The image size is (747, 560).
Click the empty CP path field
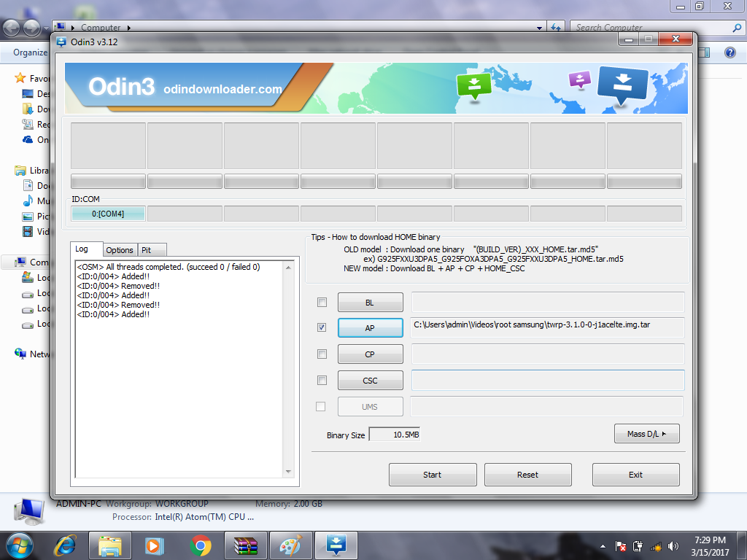[548, 354]
